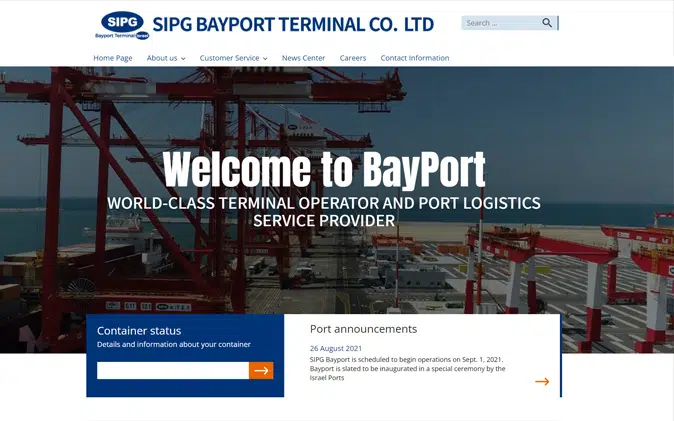Go to Home Page

pyautogui.click(x=113, y=58)
